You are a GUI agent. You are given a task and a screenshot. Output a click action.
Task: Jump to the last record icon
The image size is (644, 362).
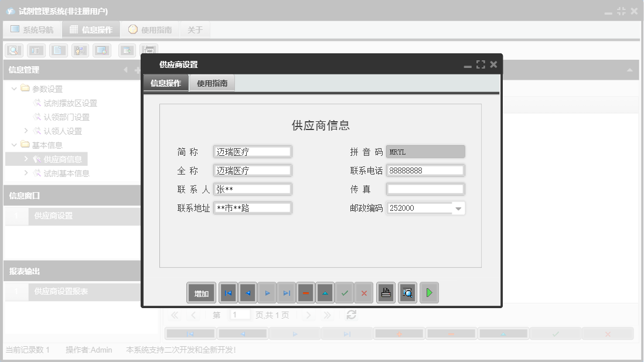286,292
